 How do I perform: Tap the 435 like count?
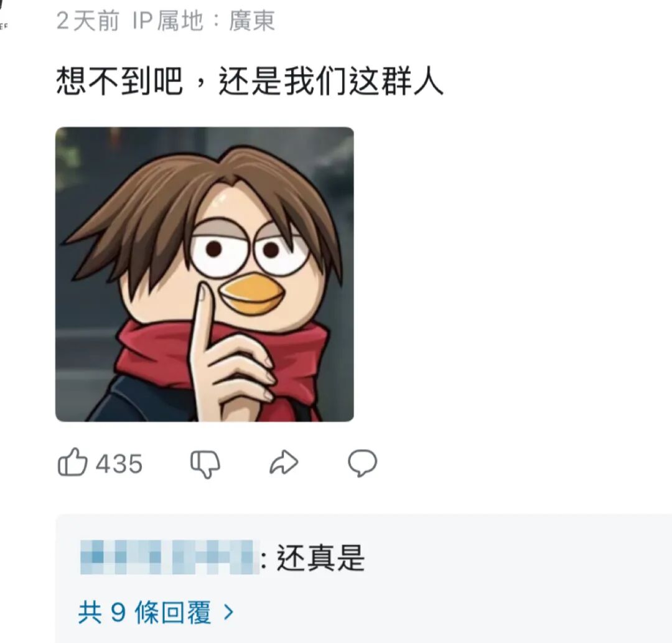pos(119,464)
